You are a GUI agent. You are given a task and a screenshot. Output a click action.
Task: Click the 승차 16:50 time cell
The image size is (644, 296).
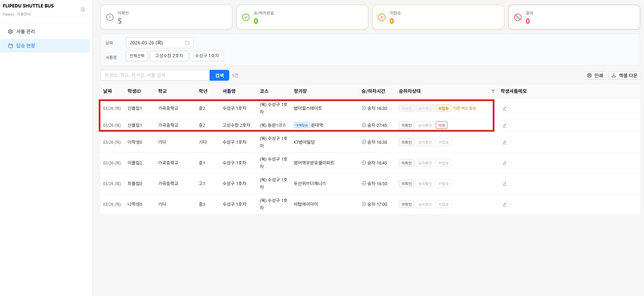click(374, 184)
